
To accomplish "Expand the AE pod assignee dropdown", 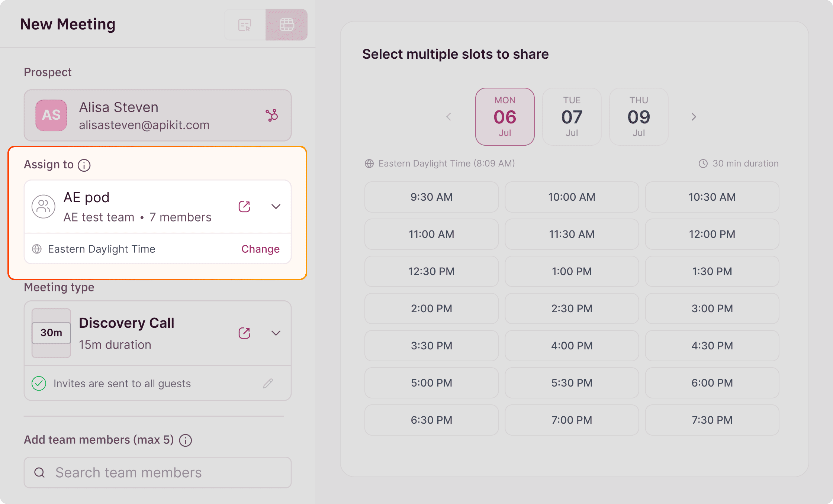I will [276, 207].
